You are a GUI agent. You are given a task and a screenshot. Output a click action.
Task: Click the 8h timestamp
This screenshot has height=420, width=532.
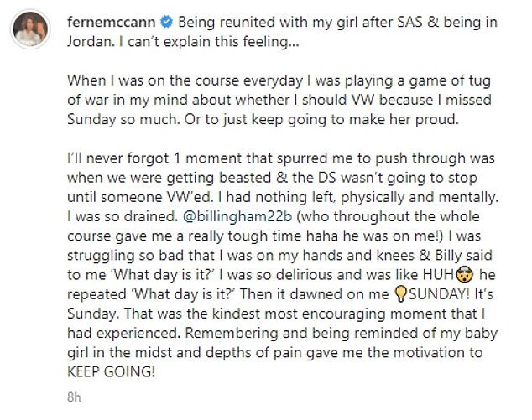click(74, 397)
